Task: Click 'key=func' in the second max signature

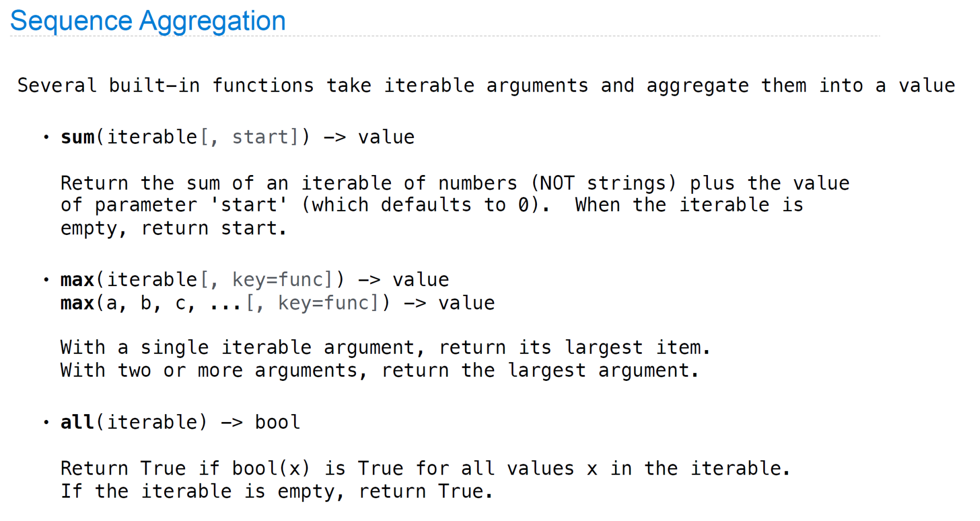Action: point(324,303)
